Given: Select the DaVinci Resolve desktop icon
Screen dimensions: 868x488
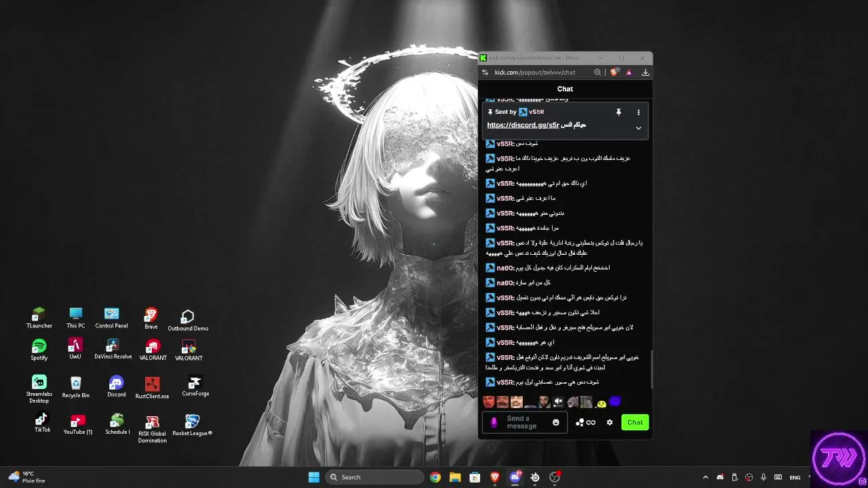Looking at the screenshot, I should pyautogui.click(x=113, y=349).
